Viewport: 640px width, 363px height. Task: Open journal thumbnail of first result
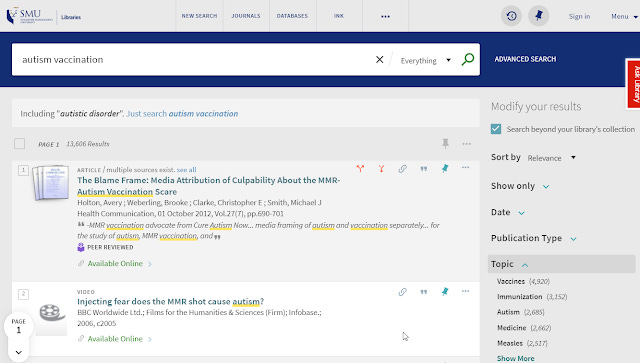pyautogui.click(x=51, y=183)
